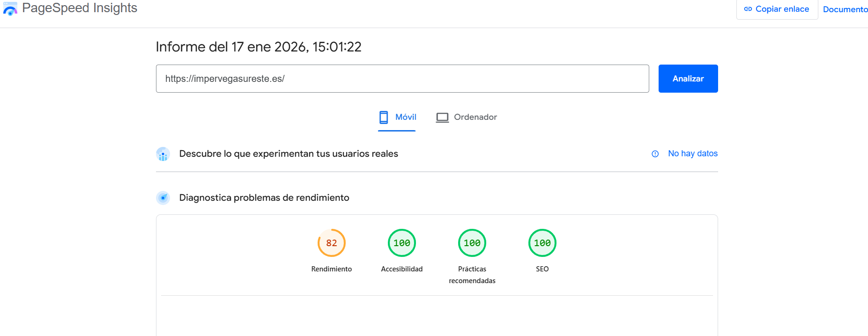Click the SEO label
Viewport: 868px width, 336px height.
542,269
